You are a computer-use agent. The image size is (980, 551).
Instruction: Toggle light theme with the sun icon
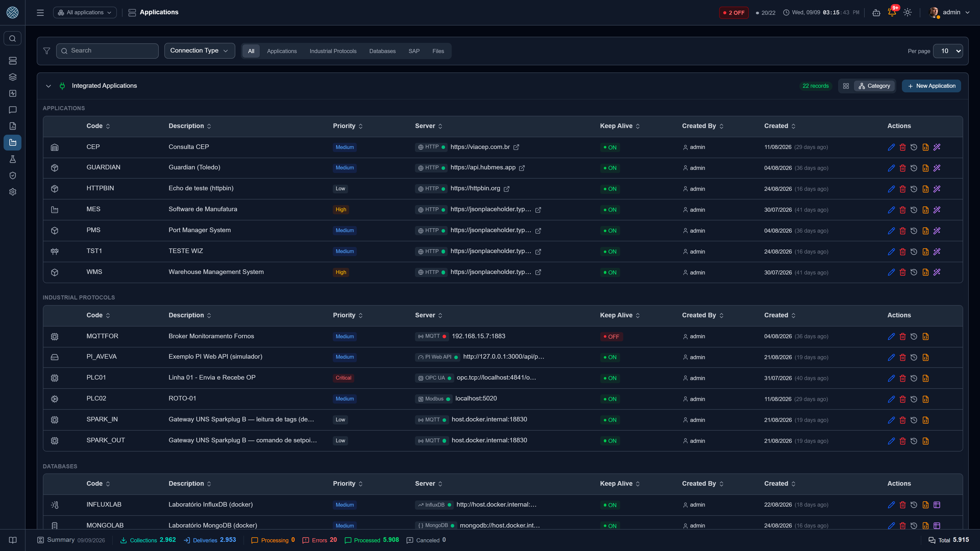(x=907, y=12)
